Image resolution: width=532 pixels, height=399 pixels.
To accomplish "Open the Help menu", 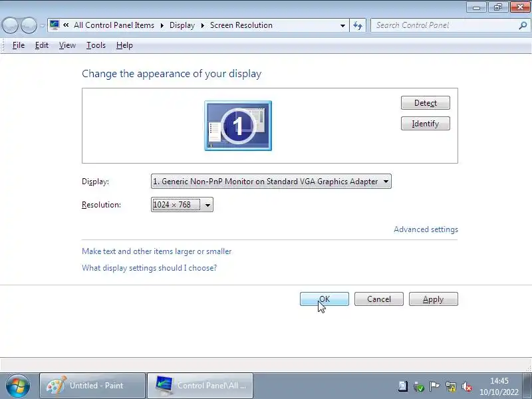I will [x=124, y=45].
